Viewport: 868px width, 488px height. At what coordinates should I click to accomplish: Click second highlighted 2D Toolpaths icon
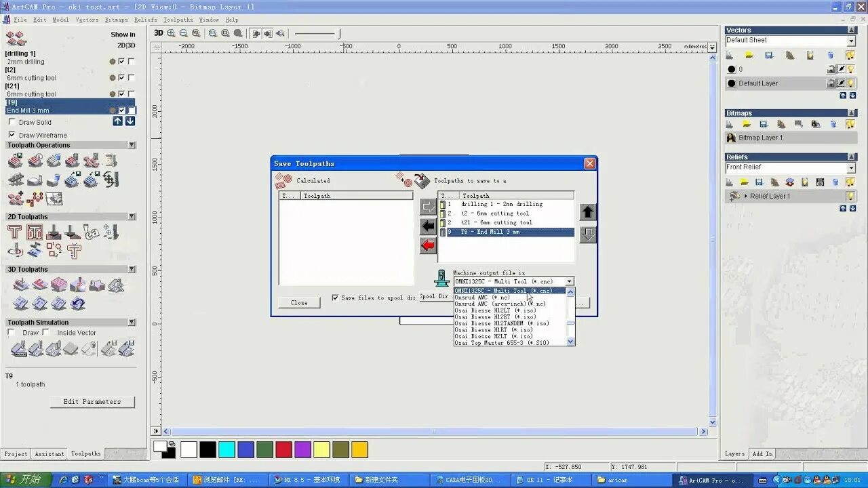[x=35, y=232]
